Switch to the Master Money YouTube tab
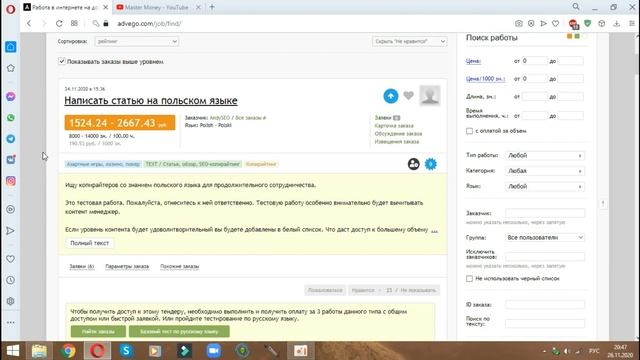The image size is (640, 360). pos(157,7)
